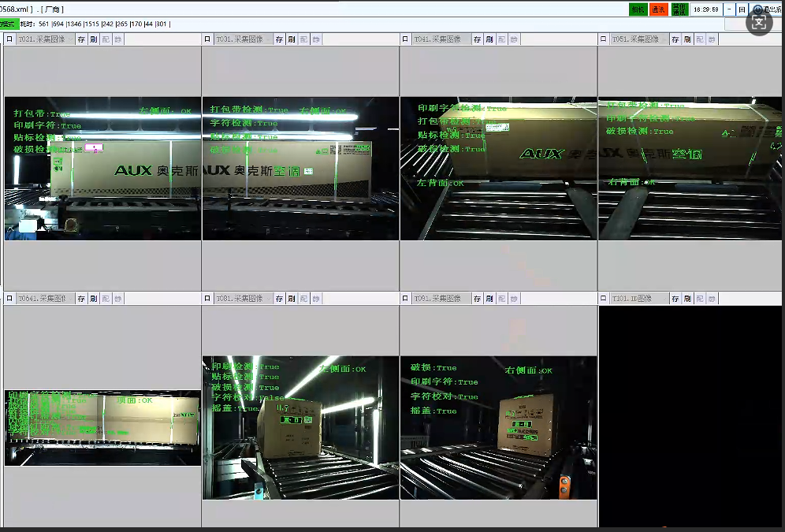The height and width of the screenshot is (532, 785).
Task: Click the 回 button beside the clock
Action: (x=742, y=9)
